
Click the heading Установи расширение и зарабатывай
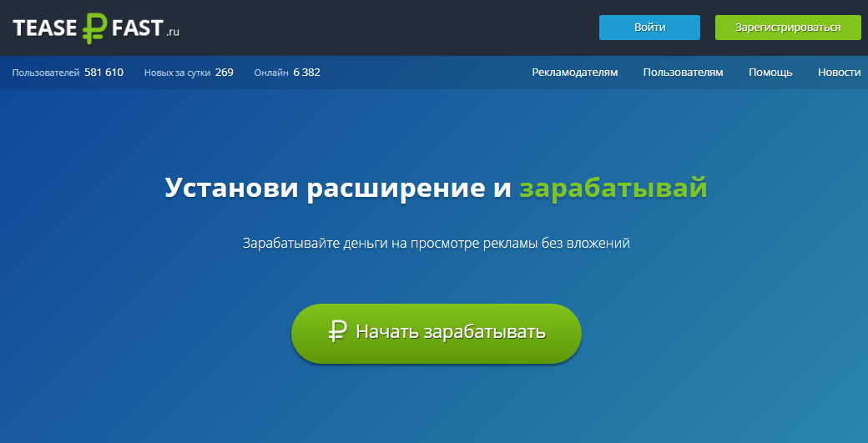[437, 189]
